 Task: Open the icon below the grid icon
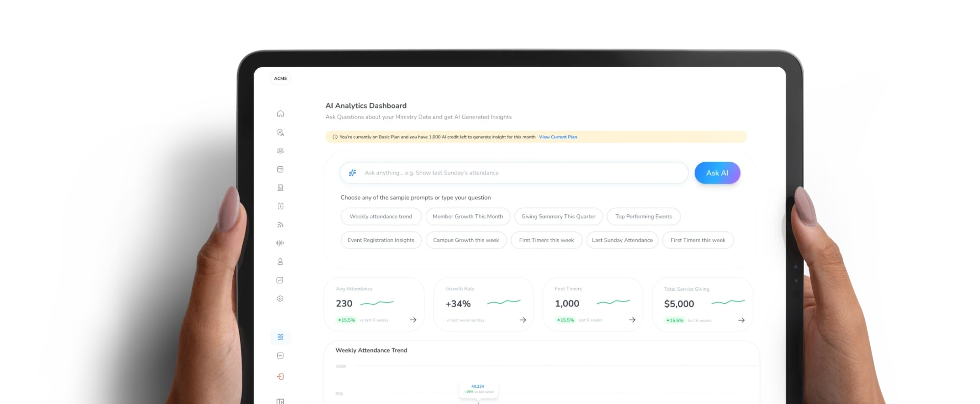pos(280,355)
